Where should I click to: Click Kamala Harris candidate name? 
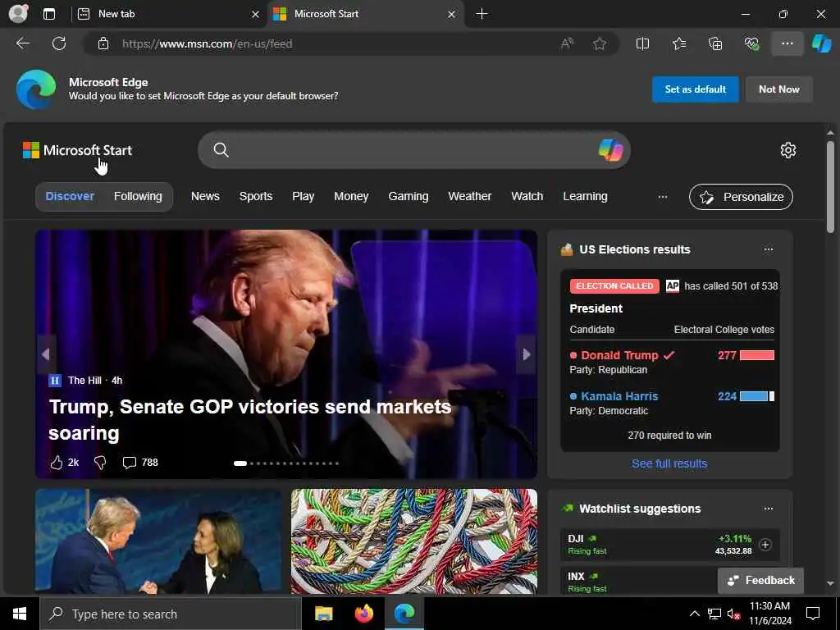(619, 396)
